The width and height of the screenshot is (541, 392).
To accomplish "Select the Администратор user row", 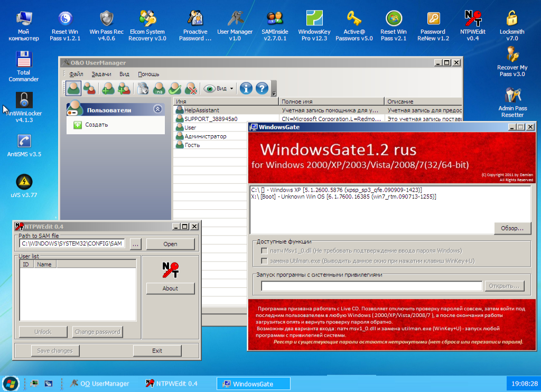I will point(211,136).
